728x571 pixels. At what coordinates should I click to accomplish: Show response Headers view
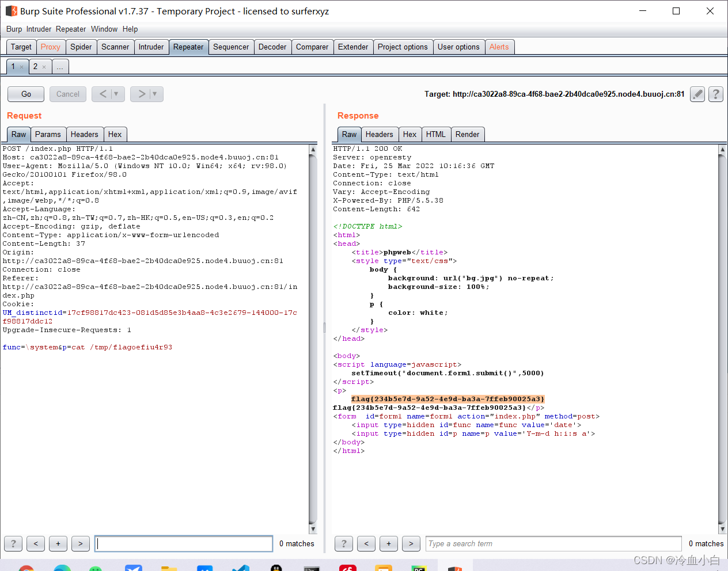click(x=380, y=134)
